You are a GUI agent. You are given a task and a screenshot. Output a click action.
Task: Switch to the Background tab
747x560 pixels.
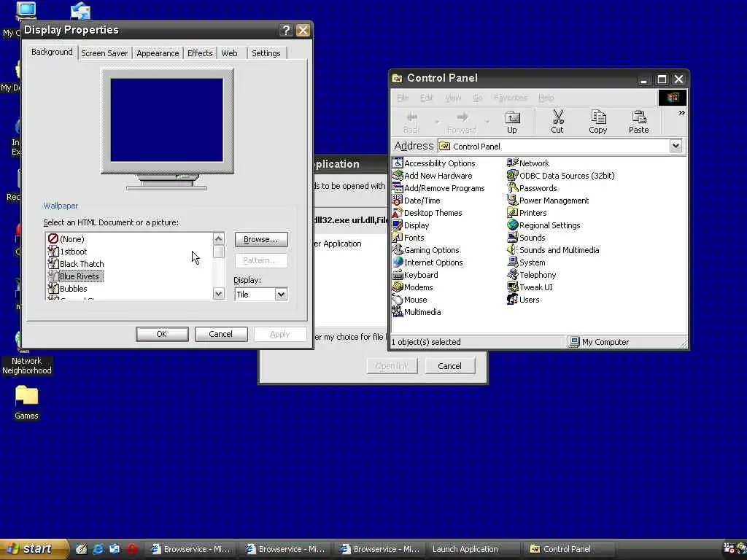pos(52,52)
